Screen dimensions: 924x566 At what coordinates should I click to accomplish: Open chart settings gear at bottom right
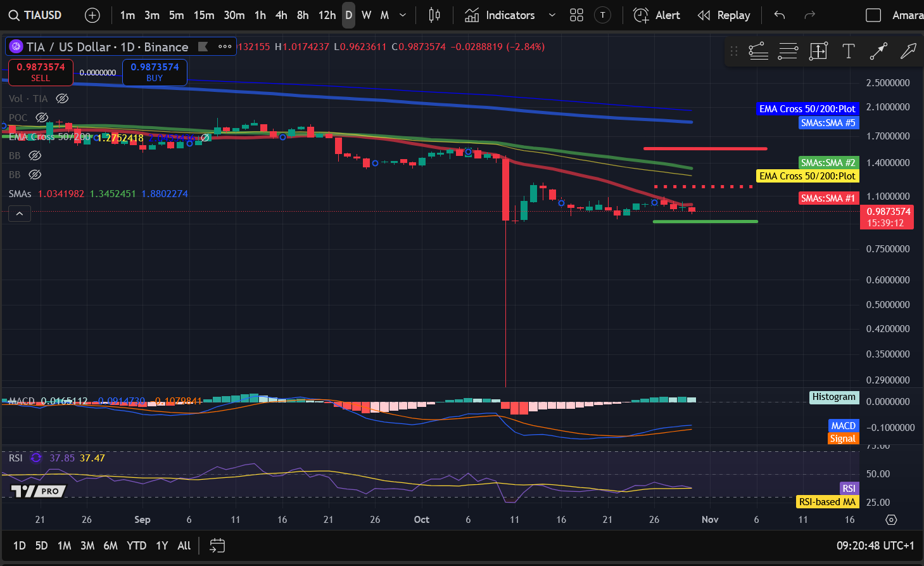(x=891, y=520)
